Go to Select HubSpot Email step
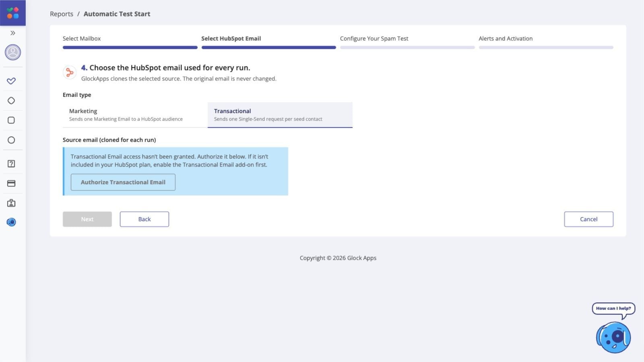 tap(231, 39)
